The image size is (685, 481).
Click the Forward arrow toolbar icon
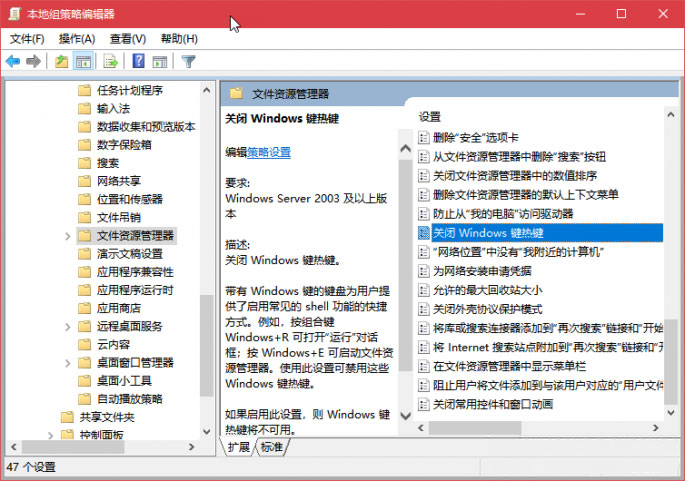33,62
